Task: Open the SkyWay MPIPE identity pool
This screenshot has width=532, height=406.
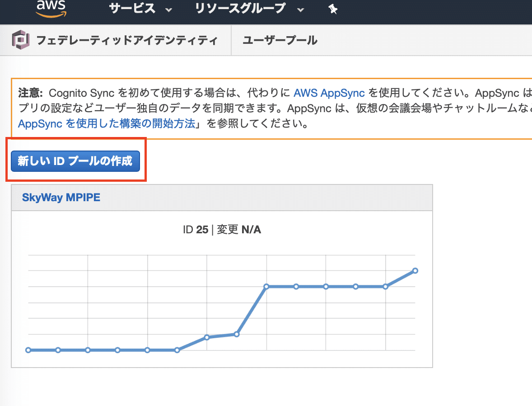Action: (x=61, y=197)
